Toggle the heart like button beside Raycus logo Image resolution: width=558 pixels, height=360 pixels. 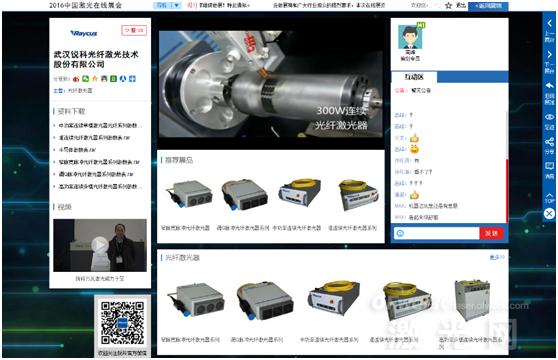(x=134, y=30)
